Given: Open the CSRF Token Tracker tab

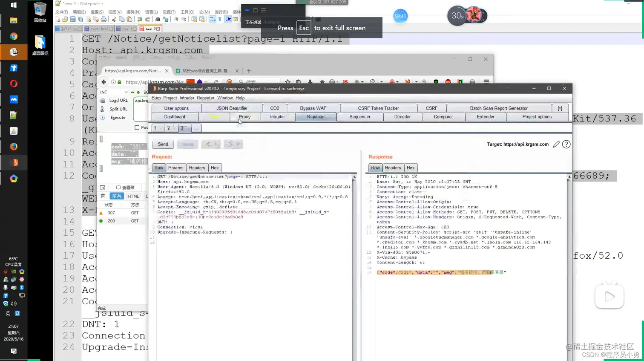Looking at the screenshot, I should coord(378,108).
